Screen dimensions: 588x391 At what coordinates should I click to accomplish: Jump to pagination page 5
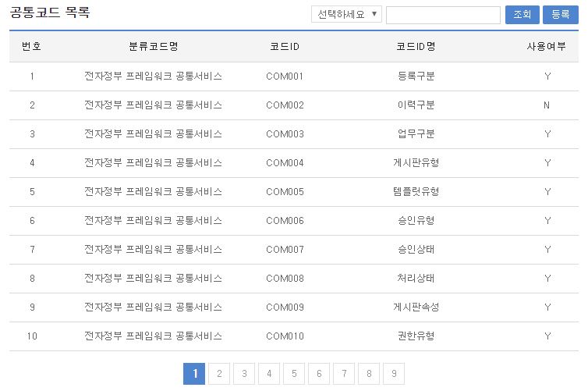click(x=294, y=374)
